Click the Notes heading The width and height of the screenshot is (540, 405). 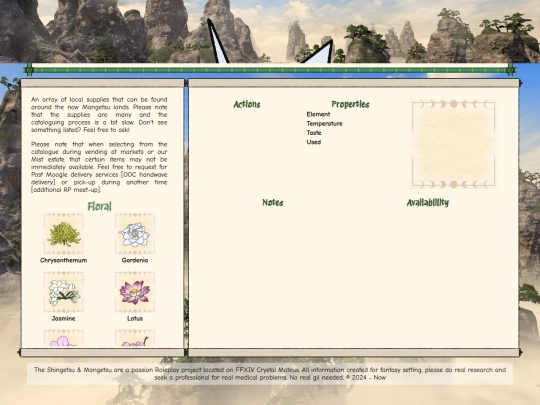[273, 202]
